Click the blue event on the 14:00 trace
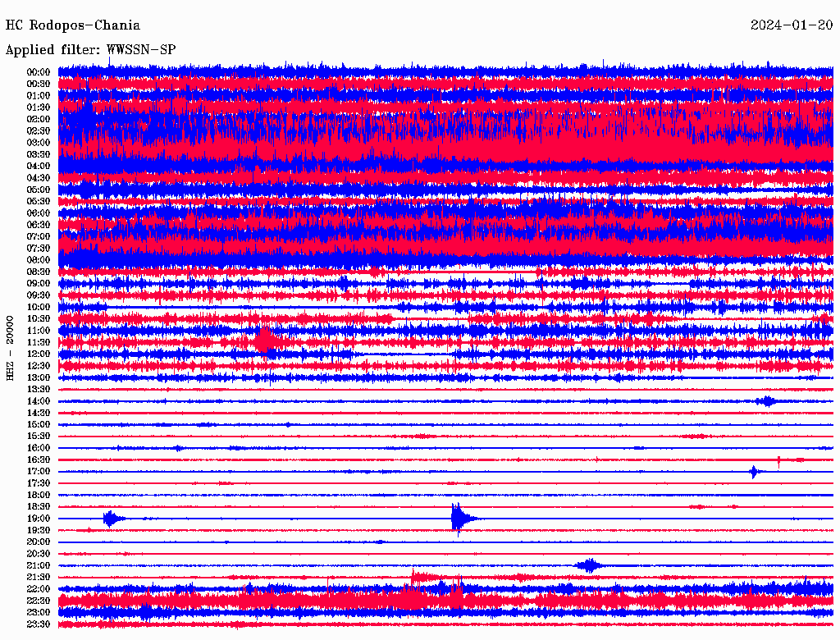Screen dimensions: 840x640 [x=767, y=401]
